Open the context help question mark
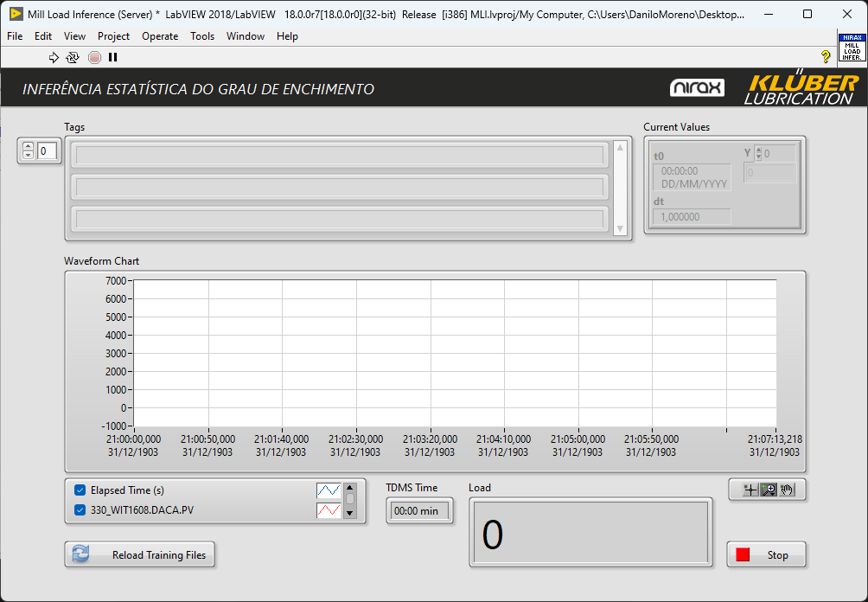Image resolution: width=868 pixels, height=602 pixels. [826, 57]
